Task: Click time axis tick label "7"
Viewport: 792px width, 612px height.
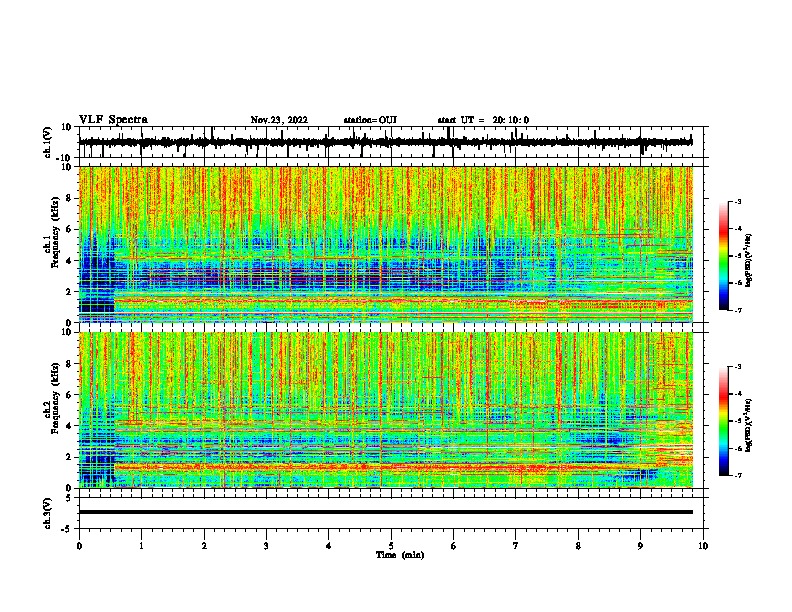Action: [x=516, y=546]
